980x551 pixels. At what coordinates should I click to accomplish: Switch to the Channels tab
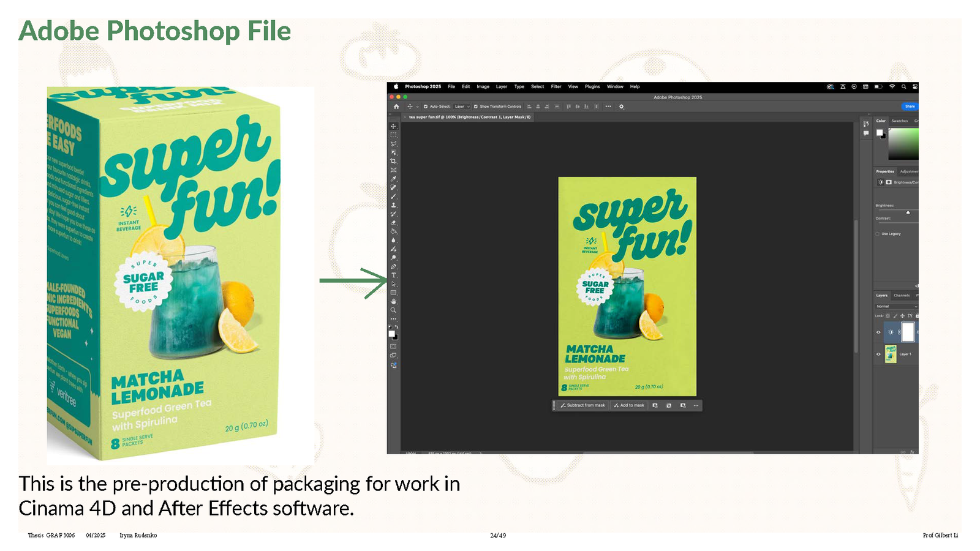click(x=901, y=295)
